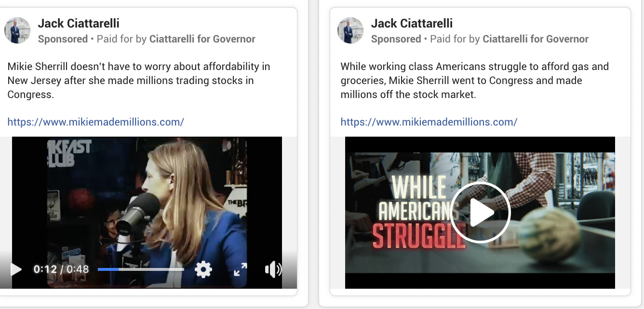Enter fullscreen with the expand arrows icon

click(241, 269)
